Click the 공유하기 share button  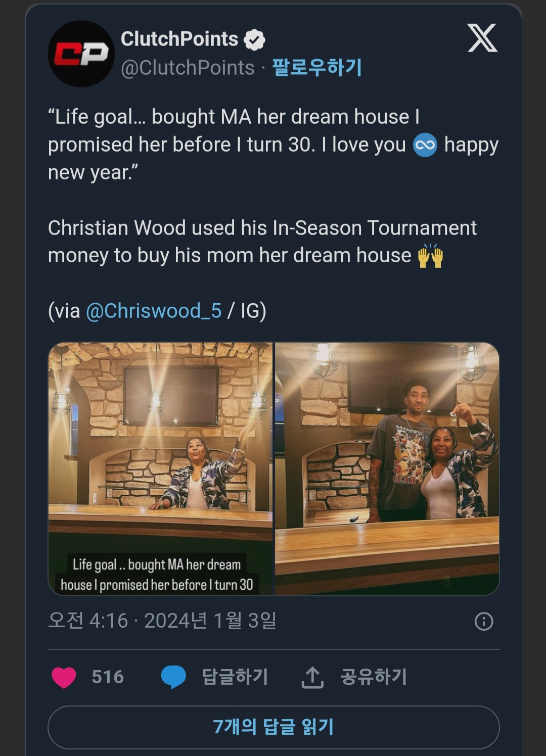374,677
